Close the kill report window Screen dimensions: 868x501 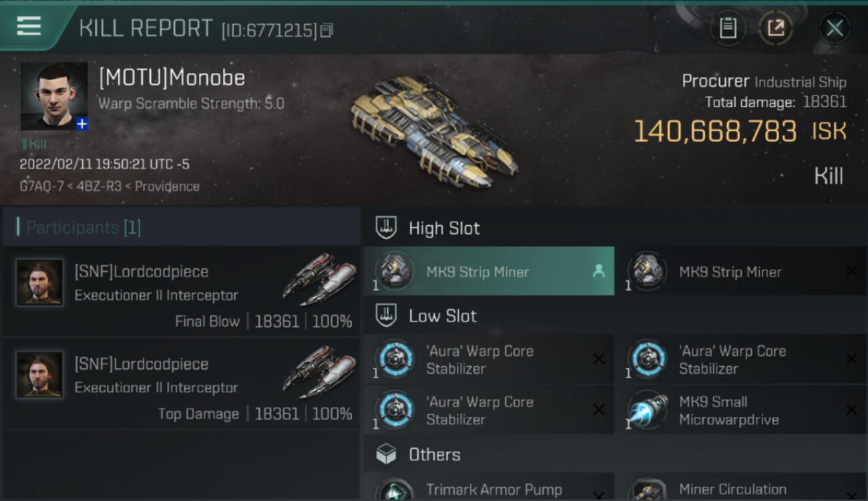(x=835, y=28)
